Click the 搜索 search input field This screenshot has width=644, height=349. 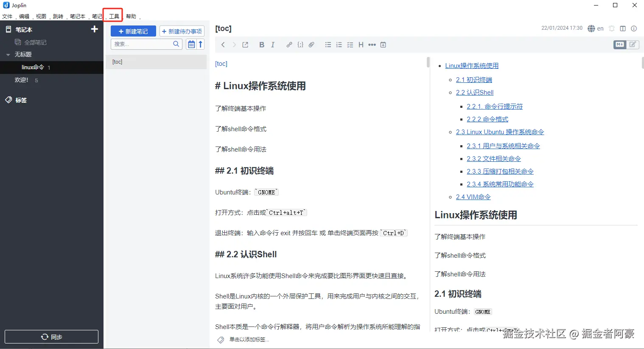(142, 44)
